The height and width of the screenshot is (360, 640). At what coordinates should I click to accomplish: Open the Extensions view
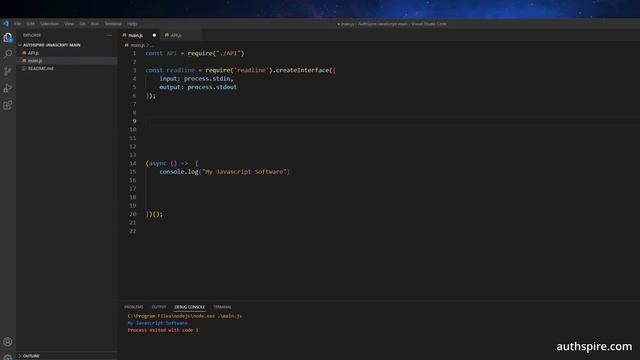7,105
